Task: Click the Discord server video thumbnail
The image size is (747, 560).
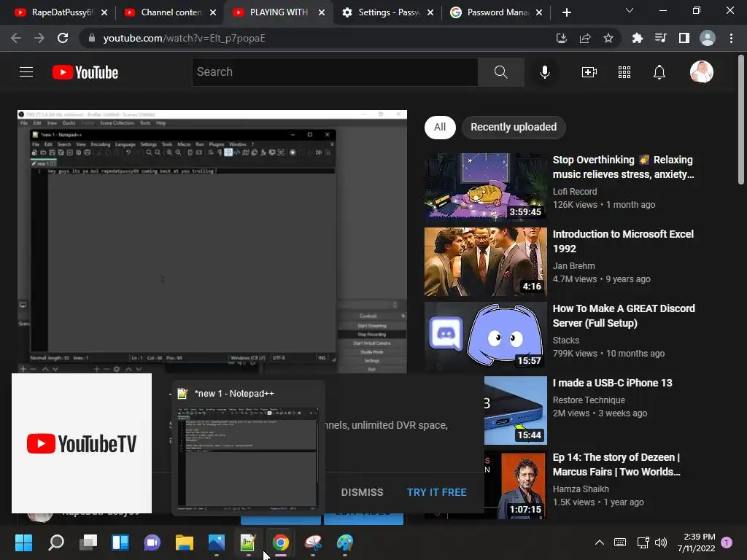Action: click(485, 336)
